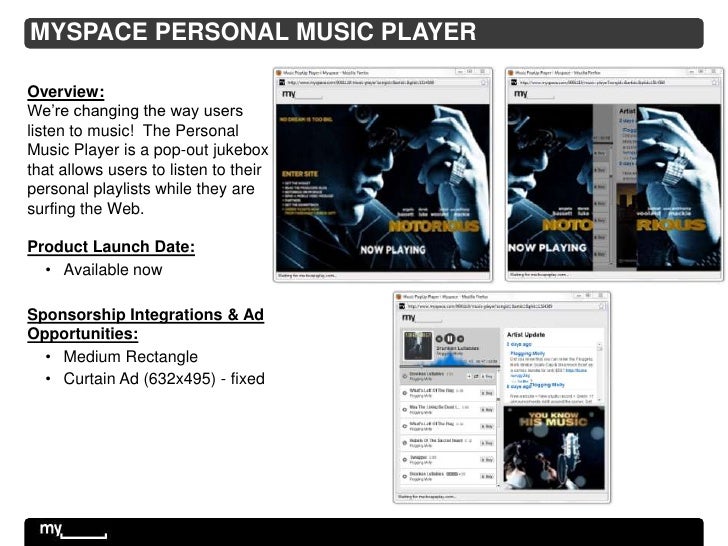
Task: Play the Swagger track via its row icon
Action: coord(405,460)
